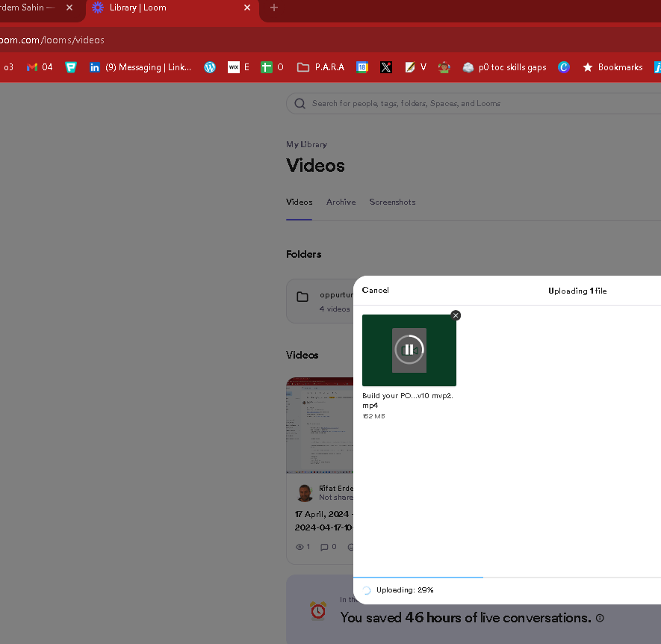The height and width of the screenshot is (644, 661).
Task: Remove the Build your PO mp4 upload
Action: pyautogui.click(x=456, y=315)
